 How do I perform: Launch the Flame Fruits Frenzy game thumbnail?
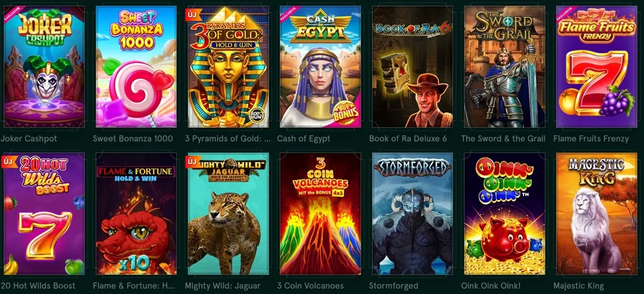tap(597, 67)
